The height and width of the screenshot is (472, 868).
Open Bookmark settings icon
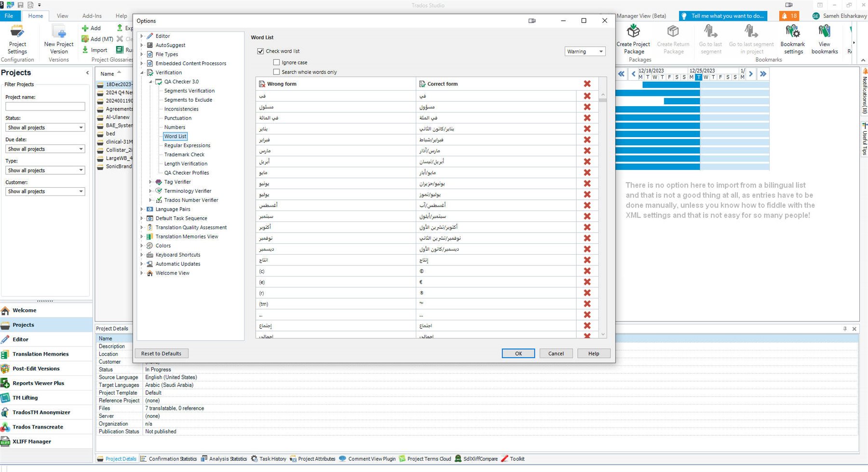(x=793, y=32)
